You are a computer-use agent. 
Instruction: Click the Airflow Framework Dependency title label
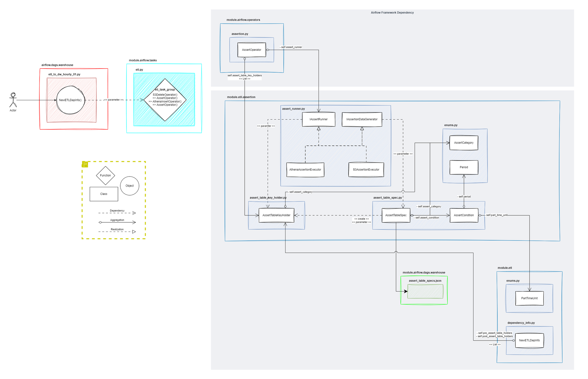click(392, 13)
